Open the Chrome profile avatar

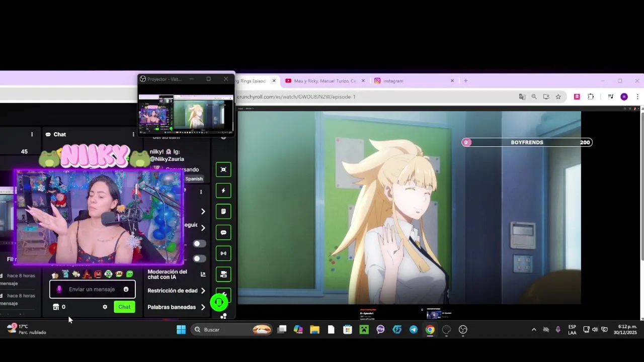point(624,97)
